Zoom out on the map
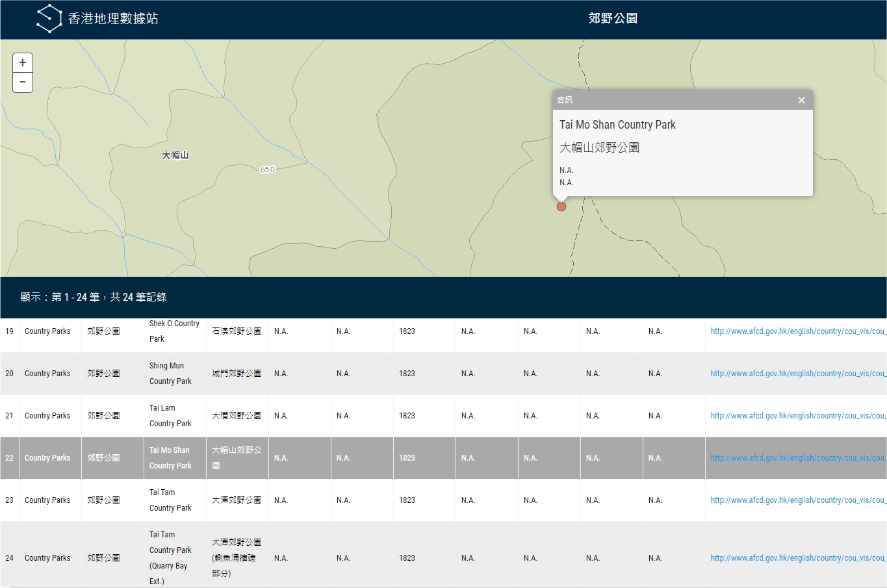 coord(23,83)
